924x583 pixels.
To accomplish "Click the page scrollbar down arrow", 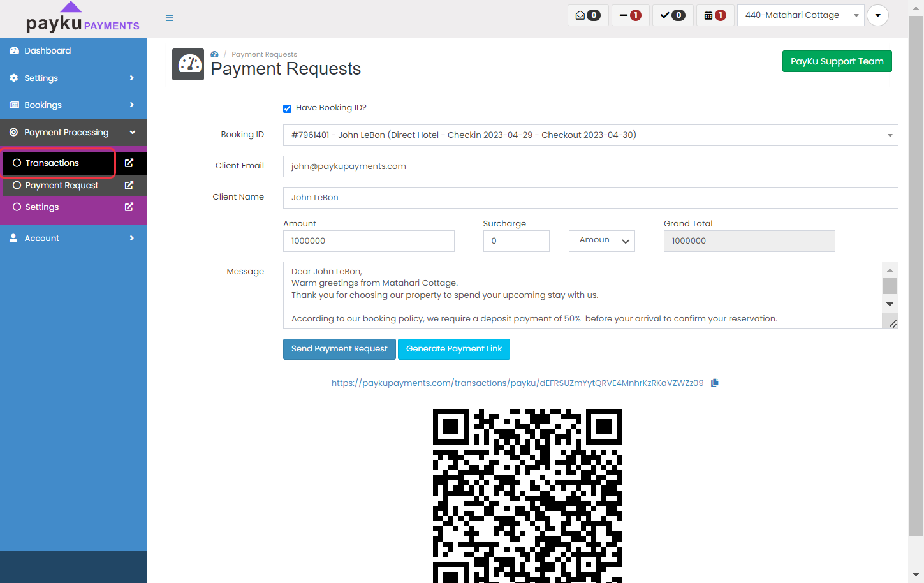I will click(x=916, y=575).
